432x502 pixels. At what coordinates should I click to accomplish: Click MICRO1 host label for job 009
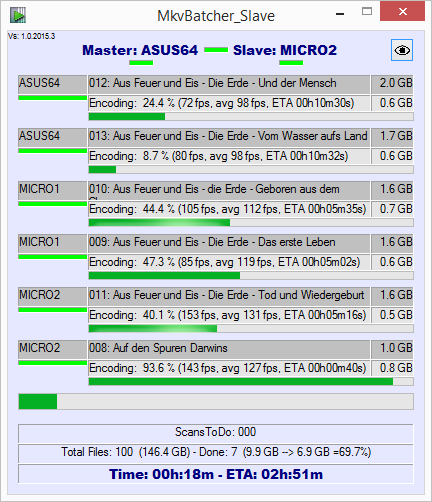pyautogui.click(x=53, y=243)
